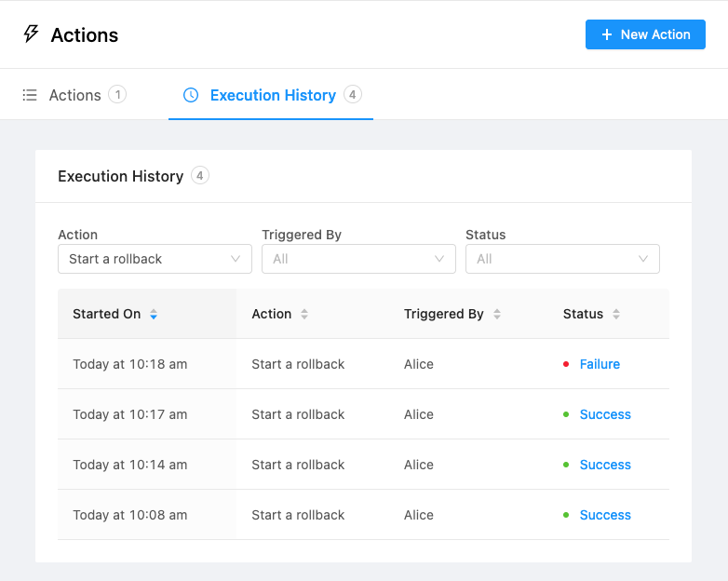Click the lightning bolt Actions icon

tap(31, 34)
